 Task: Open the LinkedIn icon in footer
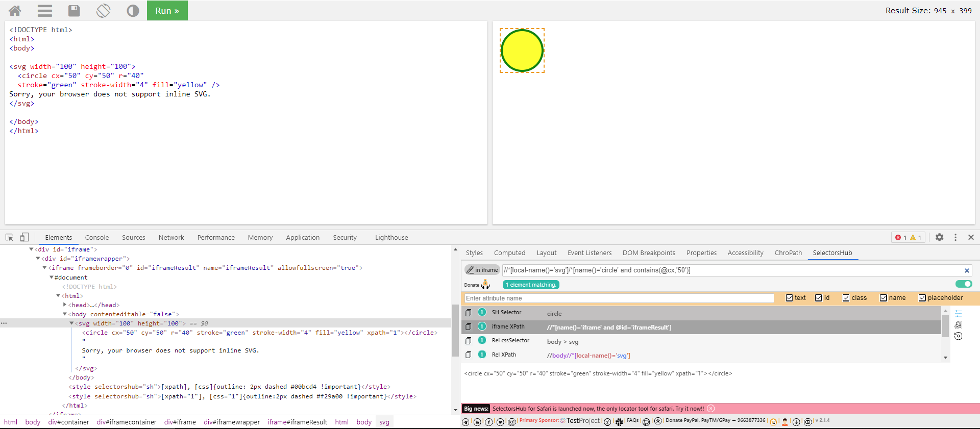click(x=477, y=422)
